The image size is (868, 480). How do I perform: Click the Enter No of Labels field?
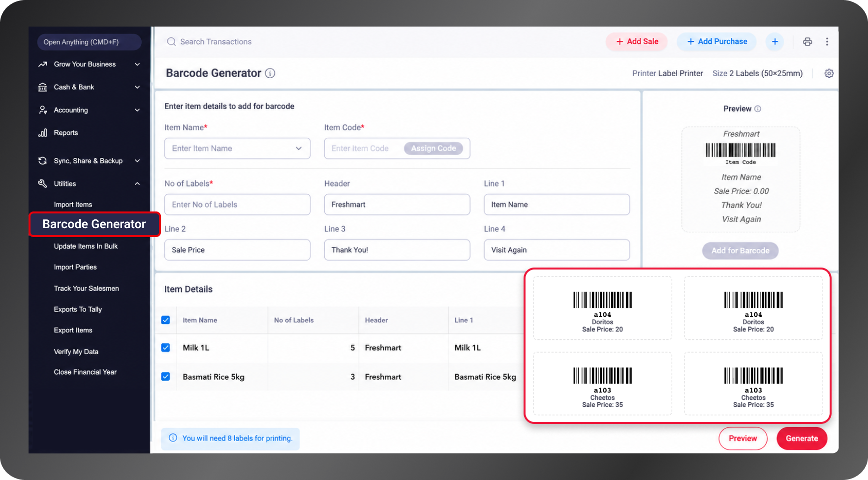pos(237,205)
